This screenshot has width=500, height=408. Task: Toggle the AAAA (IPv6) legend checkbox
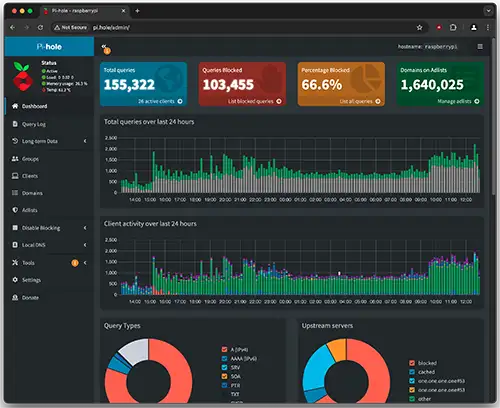tap(224, 358)
